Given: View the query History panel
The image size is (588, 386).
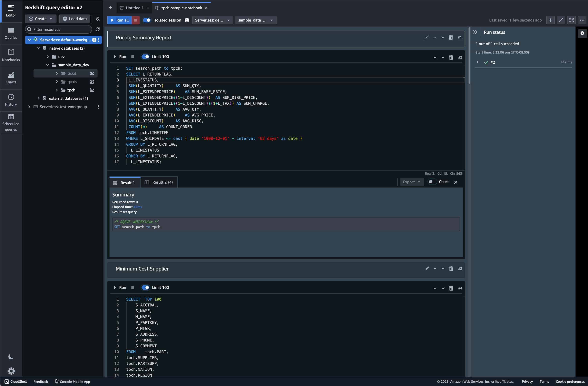Looking at the screenshot, I should click(x=11, y=100).
